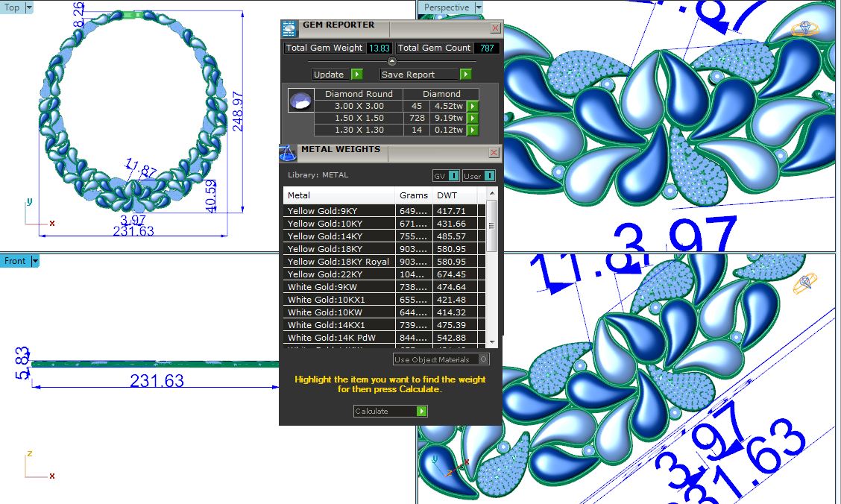841x504 pixels.
Task: Open the Perspective viewport dropdown menu
Action: (x=478, y=7)
